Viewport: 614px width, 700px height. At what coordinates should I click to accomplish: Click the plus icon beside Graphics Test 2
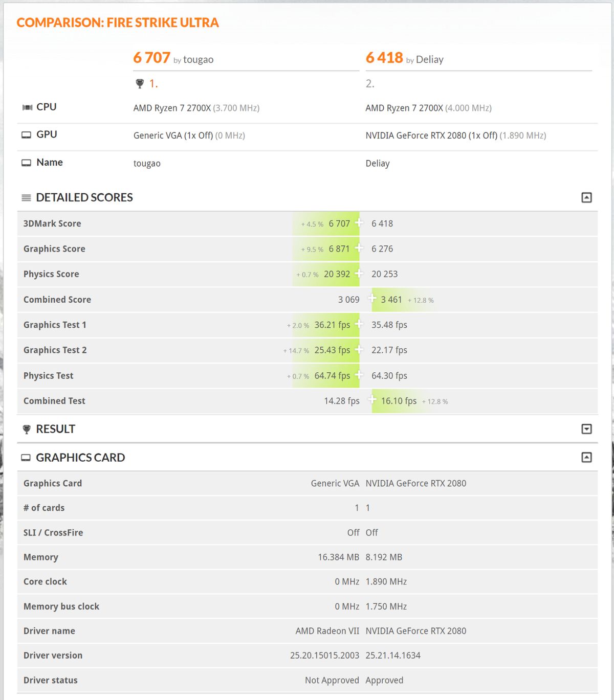coord(359,349)
